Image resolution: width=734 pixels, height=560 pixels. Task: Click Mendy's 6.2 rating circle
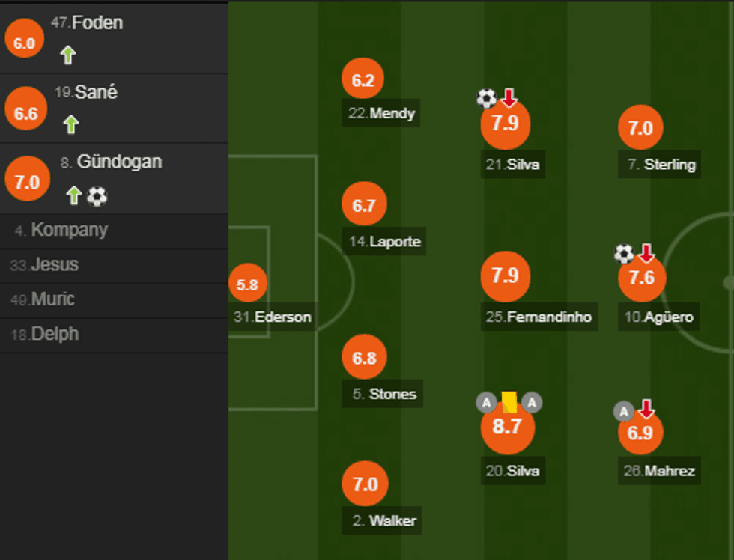click(363, 80)
